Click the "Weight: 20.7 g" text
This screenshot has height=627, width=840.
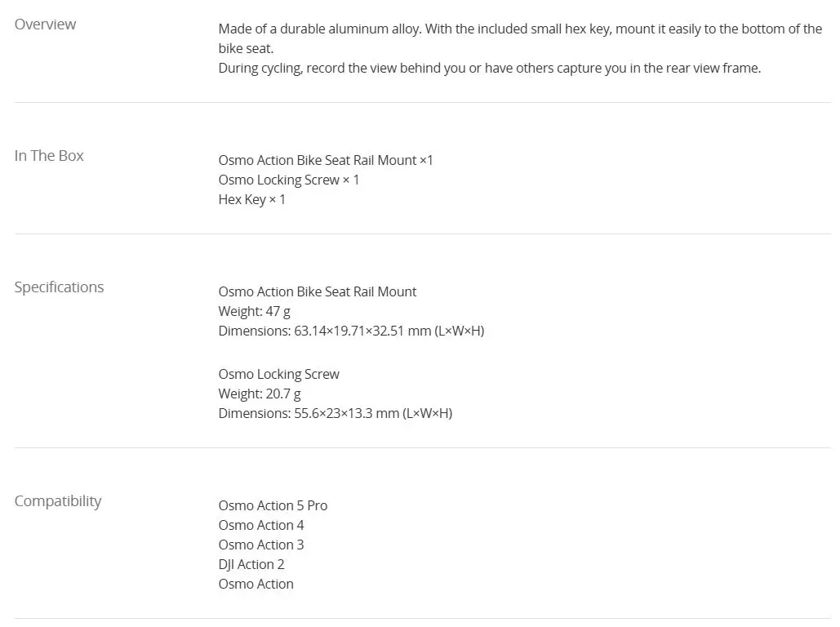(259, 394)
